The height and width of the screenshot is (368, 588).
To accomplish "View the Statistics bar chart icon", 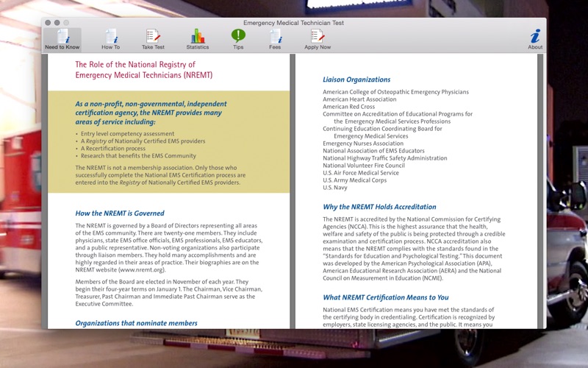I will [197, 38].
